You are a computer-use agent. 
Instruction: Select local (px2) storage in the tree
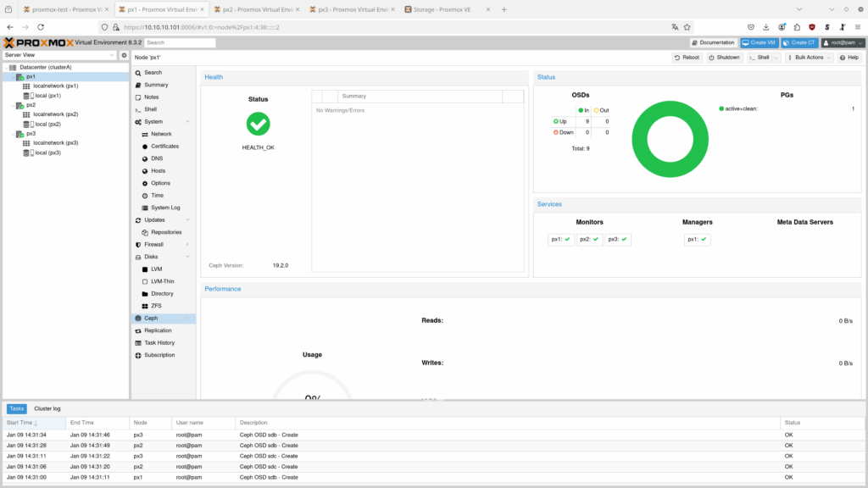47,125
